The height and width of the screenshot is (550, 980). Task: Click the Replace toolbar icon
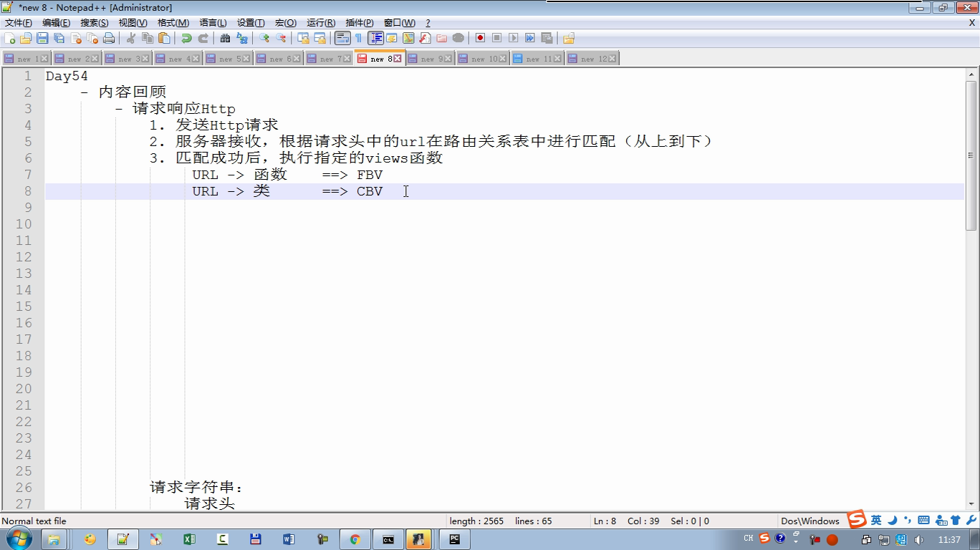click(242, 38)
